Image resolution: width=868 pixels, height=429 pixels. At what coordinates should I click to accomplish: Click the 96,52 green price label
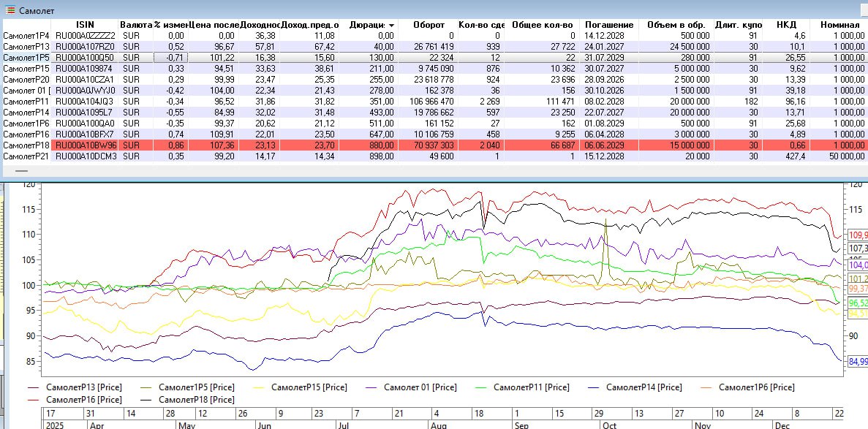click(857, 303)
